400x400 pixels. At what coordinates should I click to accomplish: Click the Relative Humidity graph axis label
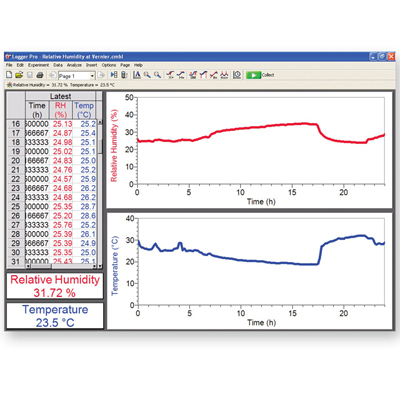coord(114,145)
